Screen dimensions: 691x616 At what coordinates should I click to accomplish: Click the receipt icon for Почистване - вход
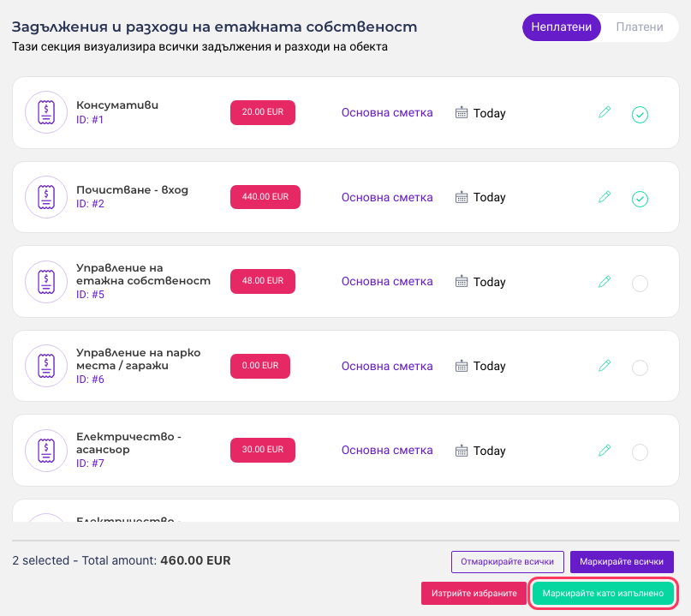coord(46,197)
